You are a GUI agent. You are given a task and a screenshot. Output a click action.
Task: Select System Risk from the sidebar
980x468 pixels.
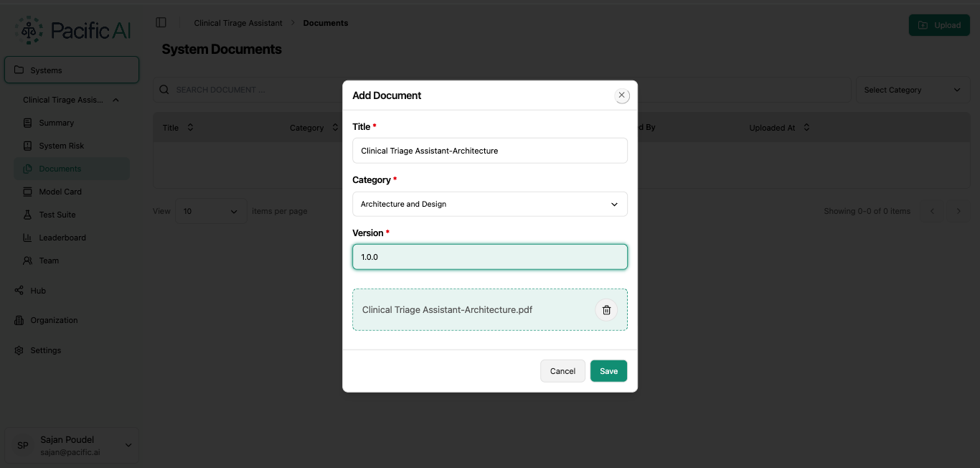tap(60, 146)
